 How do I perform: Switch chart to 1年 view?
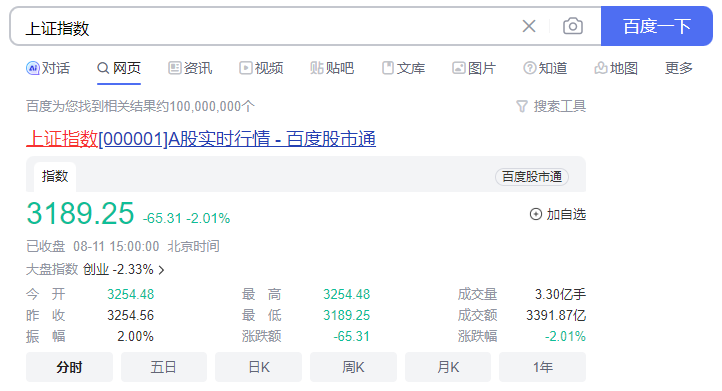(542, 367)
